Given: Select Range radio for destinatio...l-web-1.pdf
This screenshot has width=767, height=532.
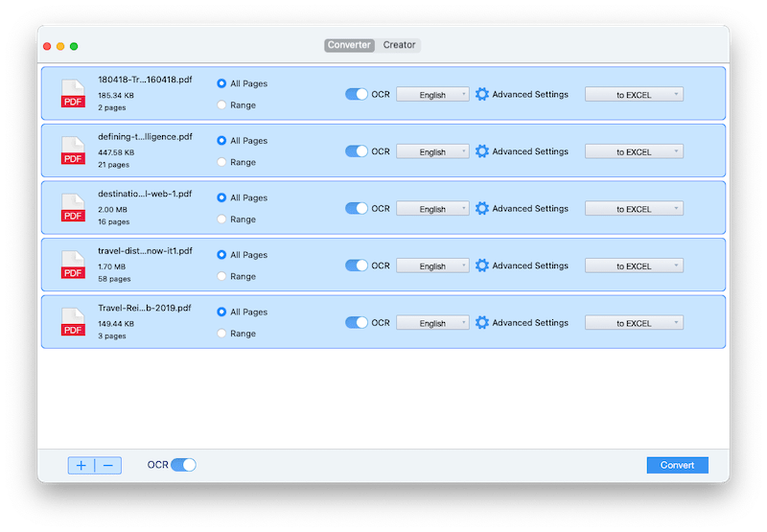Looking at the screenshot, I should (222, 220).
